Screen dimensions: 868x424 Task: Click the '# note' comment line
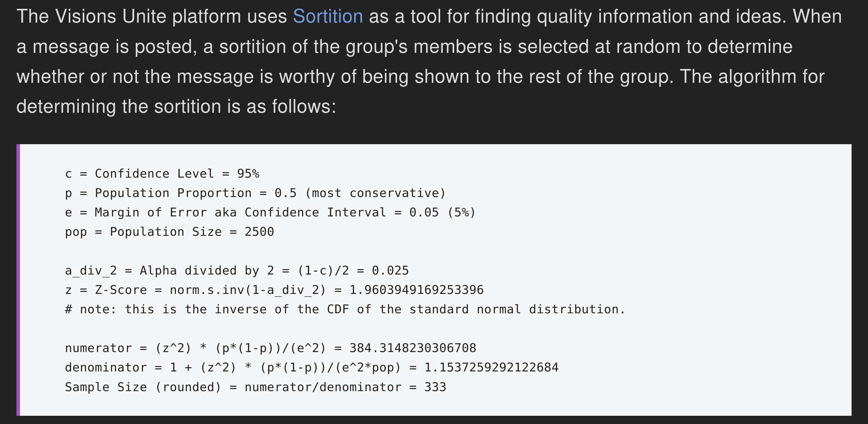[x=345, y=309]
